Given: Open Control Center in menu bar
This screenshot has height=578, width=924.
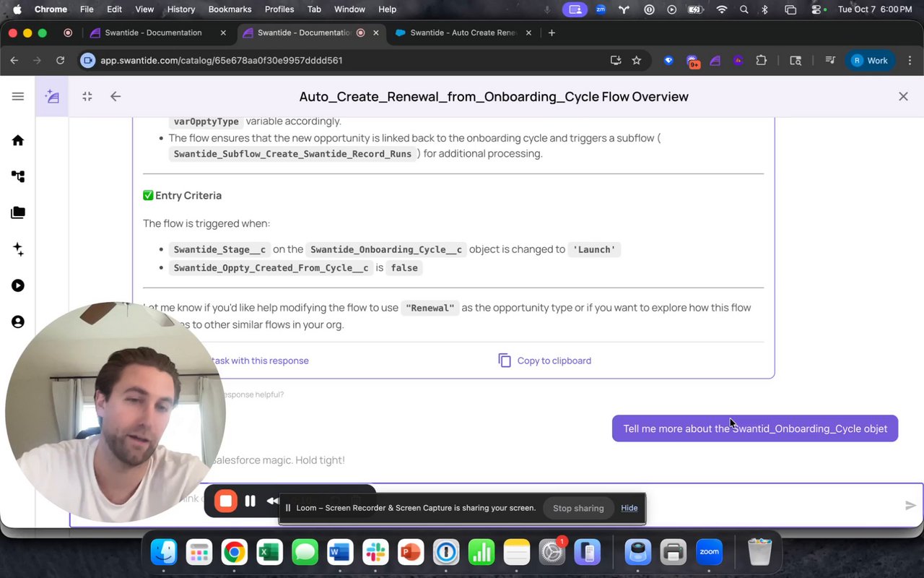Looking at the screenshot, I should [817, 9].
